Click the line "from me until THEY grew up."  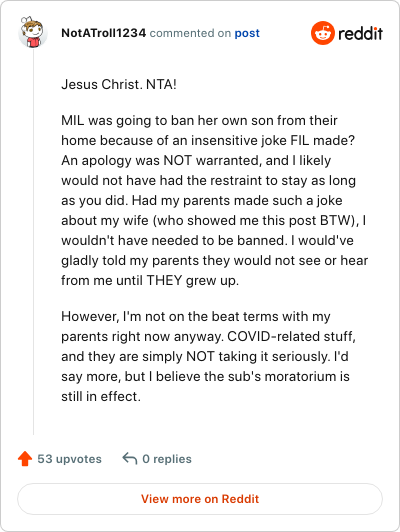150,281
